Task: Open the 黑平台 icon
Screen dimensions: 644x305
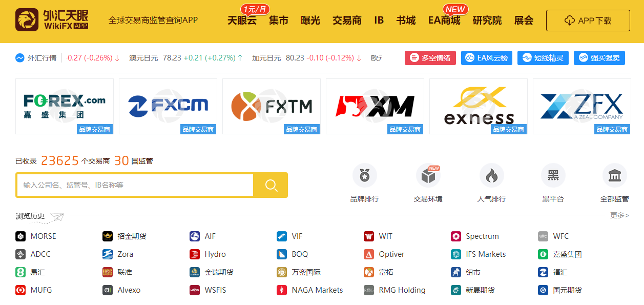Action: pos(553,176)
